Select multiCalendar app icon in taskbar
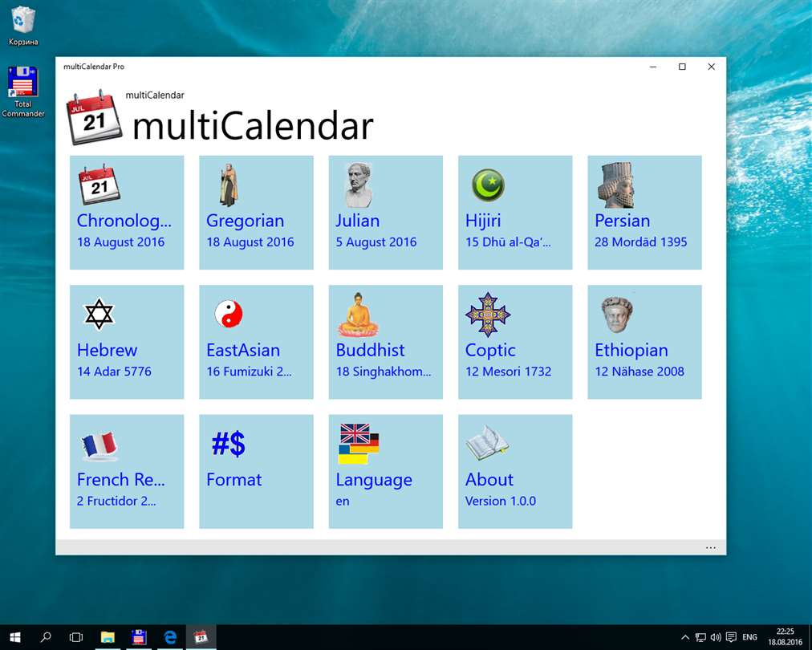 coord(201,637)
